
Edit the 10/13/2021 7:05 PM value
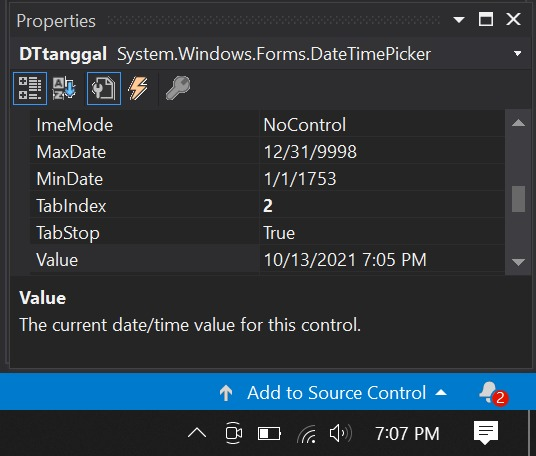[x=382, y=259]
